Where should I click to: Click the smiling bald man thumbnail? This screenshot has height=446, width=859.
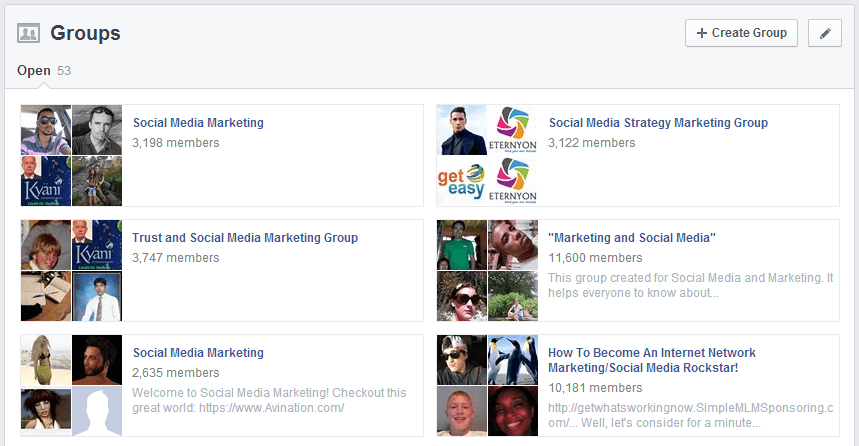462,411
